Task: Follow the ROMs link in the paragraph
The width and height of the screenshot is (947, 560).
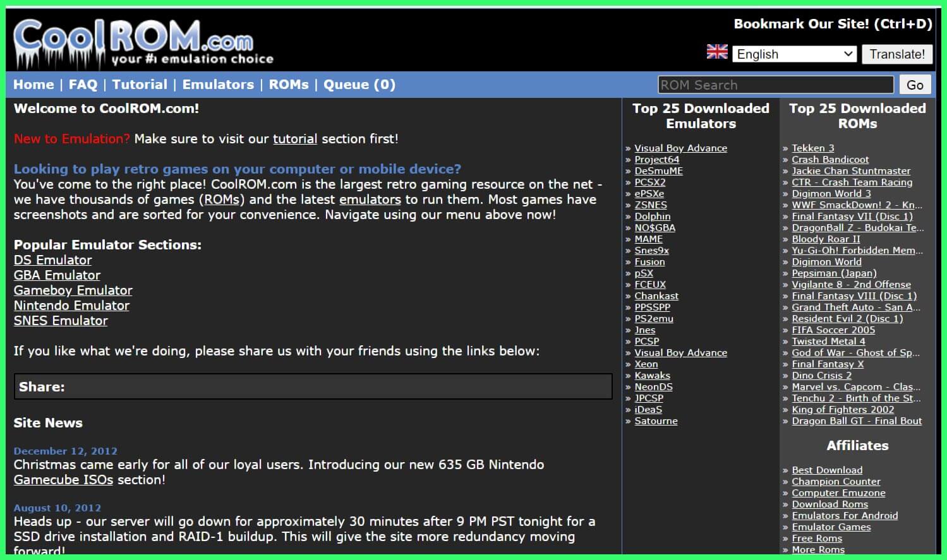Action: (222, 200)
